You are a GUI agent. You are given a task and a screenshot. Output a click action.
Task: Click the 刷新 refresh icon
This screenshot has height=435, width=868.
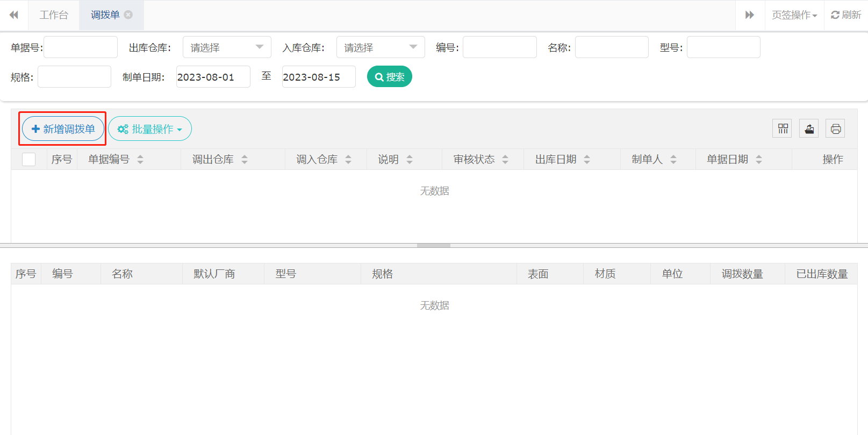pyautogui.click(x=846, y=15)
